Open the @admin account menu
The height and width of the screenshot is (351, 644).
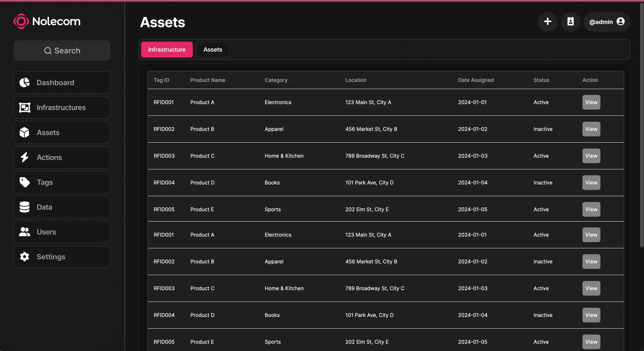(606, 22)
